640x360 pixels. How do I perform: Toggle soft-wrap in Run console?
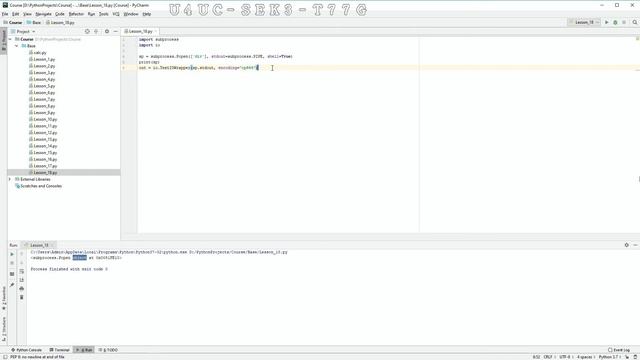point(22,271)
